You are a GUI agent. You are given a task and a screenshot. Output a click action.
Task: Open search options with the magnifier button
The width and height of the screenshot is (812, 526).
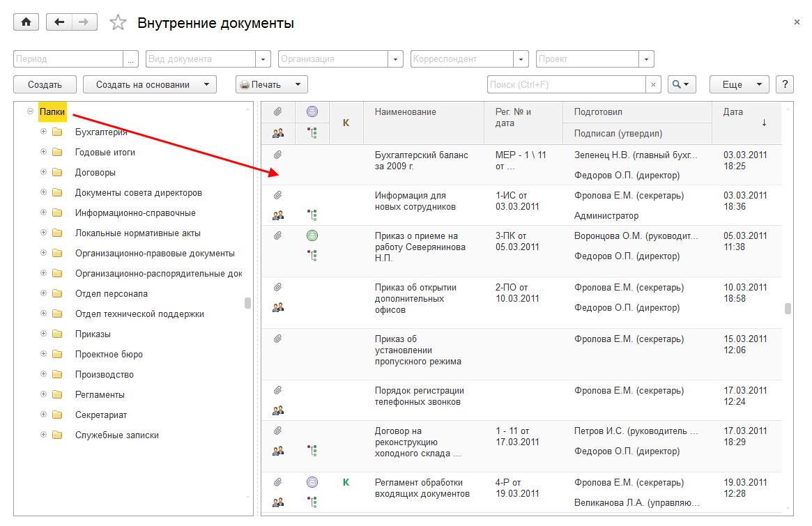[682, 84]
